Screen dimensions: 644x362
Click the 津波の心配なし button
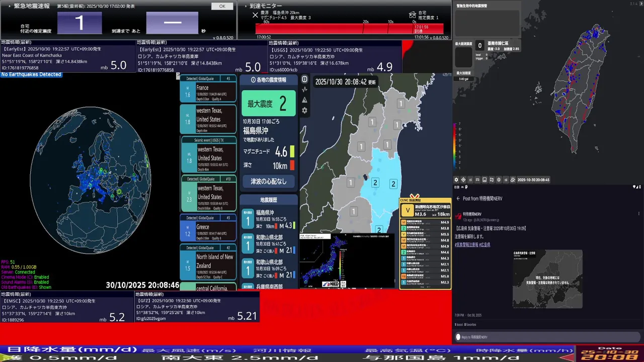269,181
